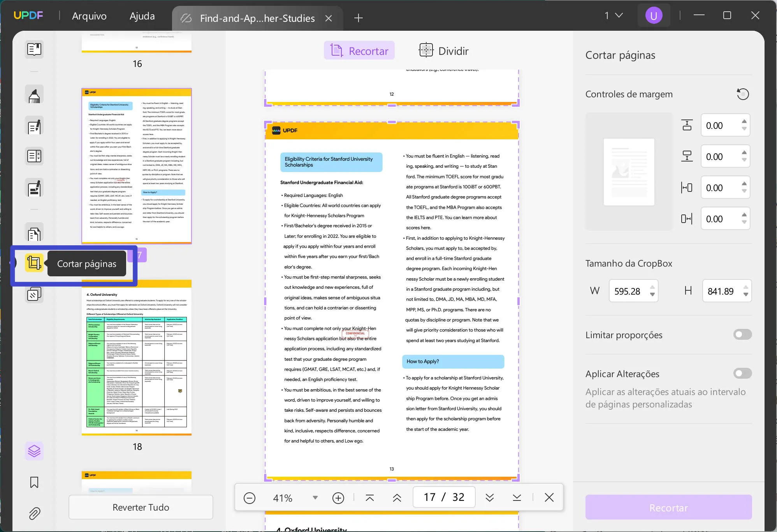Go to the previous page
This screenshot has width=777, height=532.
[397, 498]
